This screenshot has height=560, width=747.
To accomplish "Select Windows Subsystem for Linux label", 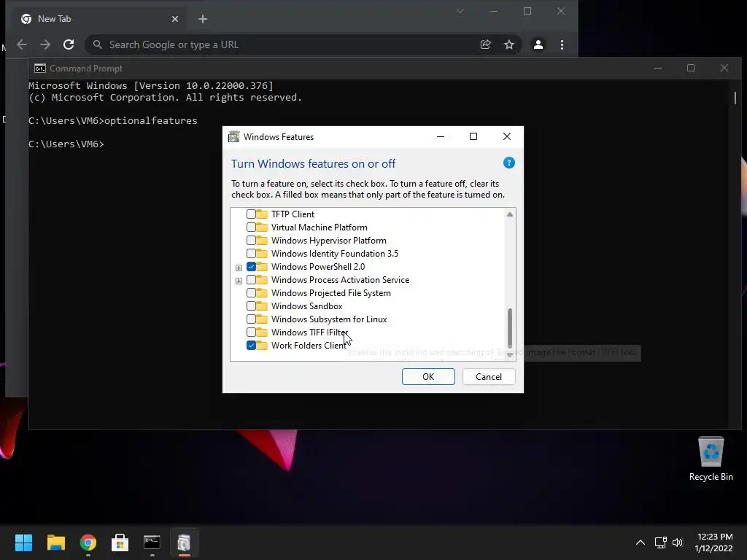I will (x=329, y=319).
